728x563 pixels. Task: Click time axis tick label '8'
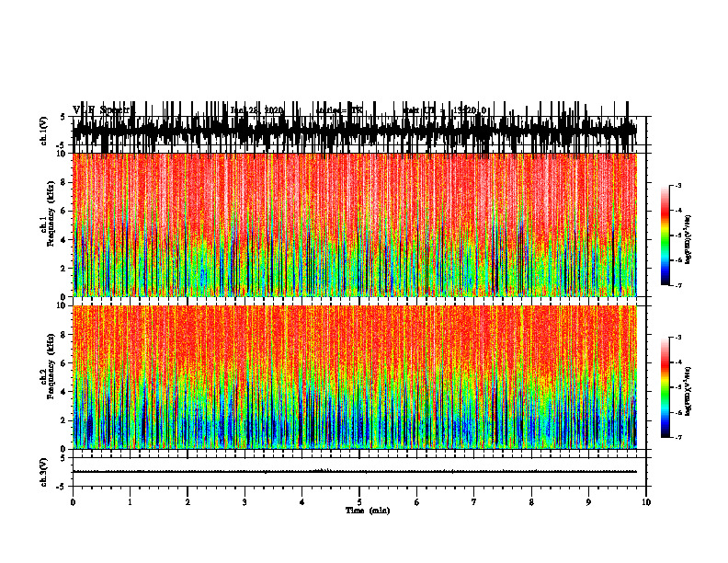click(531, 502)
